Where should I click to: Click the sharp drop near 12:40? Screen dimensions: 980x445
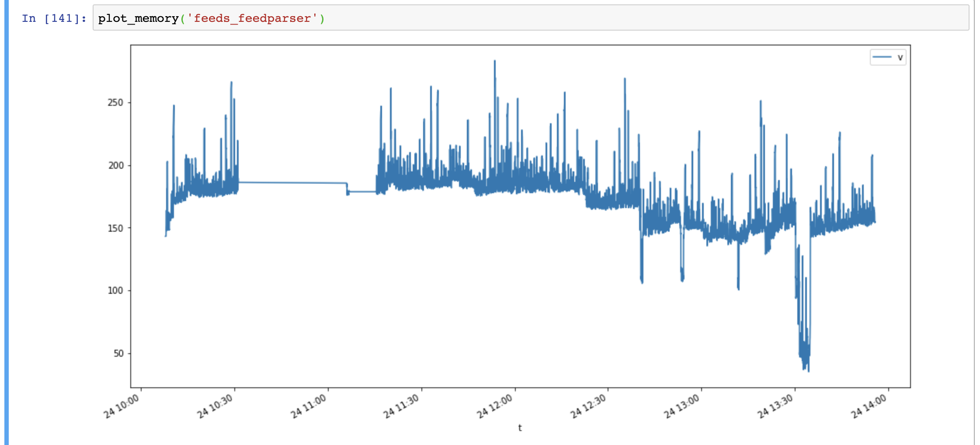coord(641,254)
